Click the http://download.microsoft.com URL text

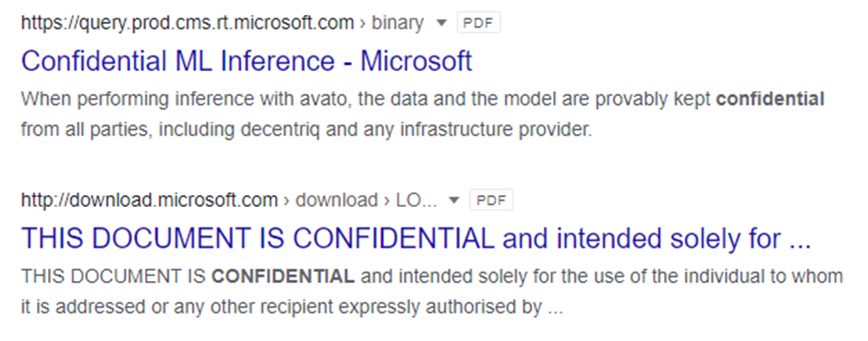pyautogui.click(x=150, y=200)
